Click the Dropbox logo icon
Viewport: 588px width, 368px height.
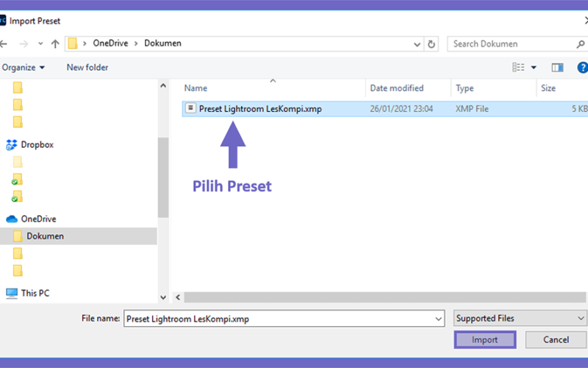[12, 144]
